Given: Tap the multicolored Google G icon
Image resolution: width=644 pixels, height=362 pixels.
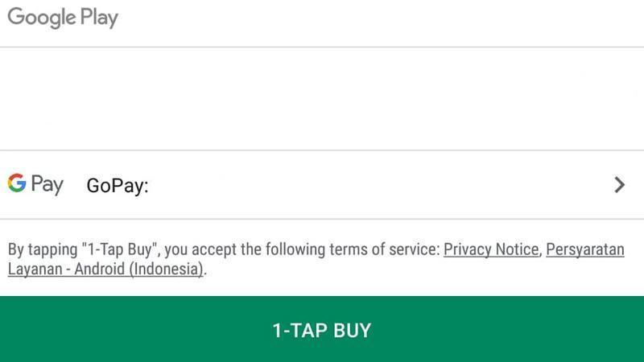Looking at the screenshot, I should click(17, 183).
